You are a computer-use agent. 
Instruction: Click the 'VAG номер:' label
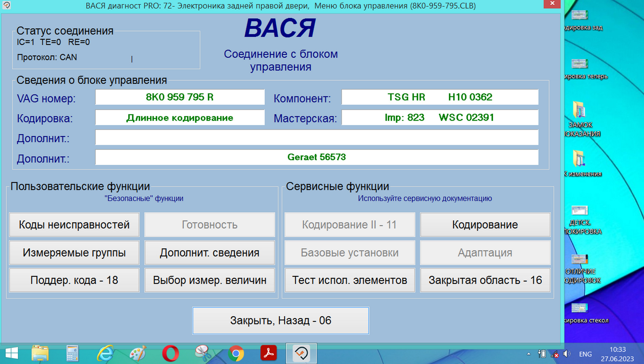pyautogui.click(x=46, y=99)
